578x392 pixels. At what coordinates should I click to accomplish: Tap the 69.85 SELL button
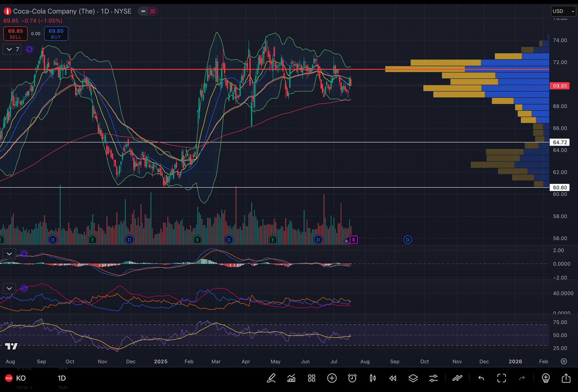click(x=15, y=34)
